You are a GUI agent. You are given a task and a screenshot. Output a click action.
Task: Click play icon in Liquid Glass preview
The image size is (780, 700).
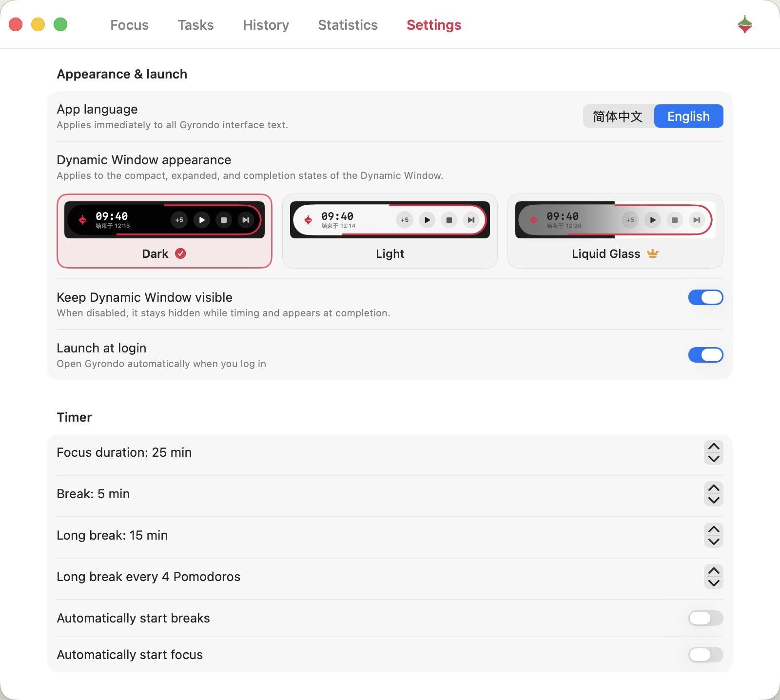click(x=652, y=220)
